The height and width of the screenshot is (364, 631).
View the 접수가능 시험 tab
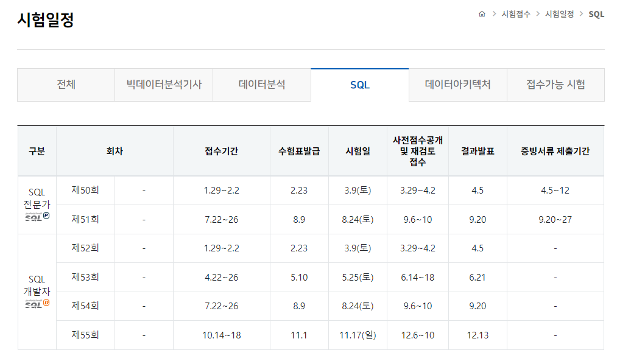(555, 85)
